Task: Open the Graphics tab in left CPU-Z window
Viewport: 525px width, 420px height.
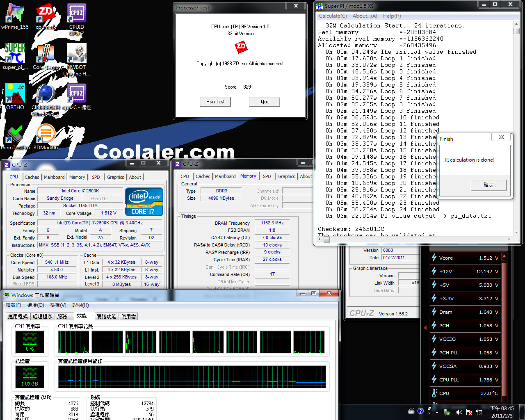Action: (116, 177)
